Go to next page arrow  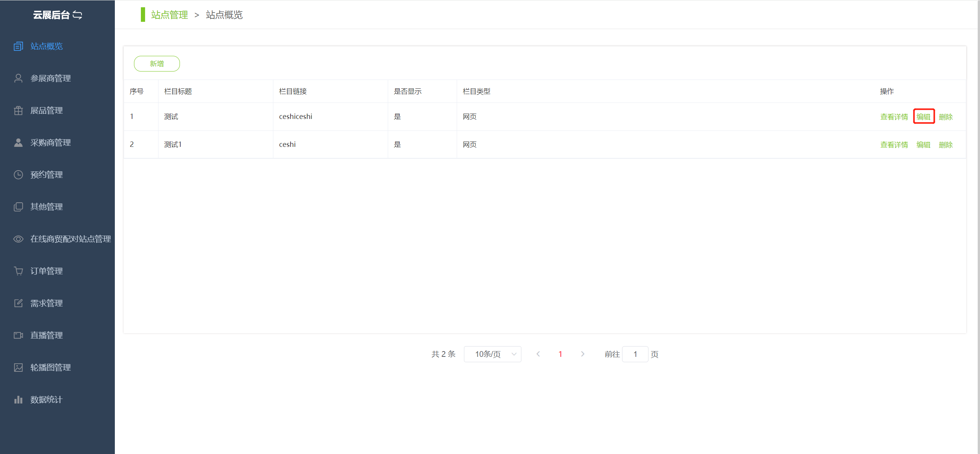(583, 354)
